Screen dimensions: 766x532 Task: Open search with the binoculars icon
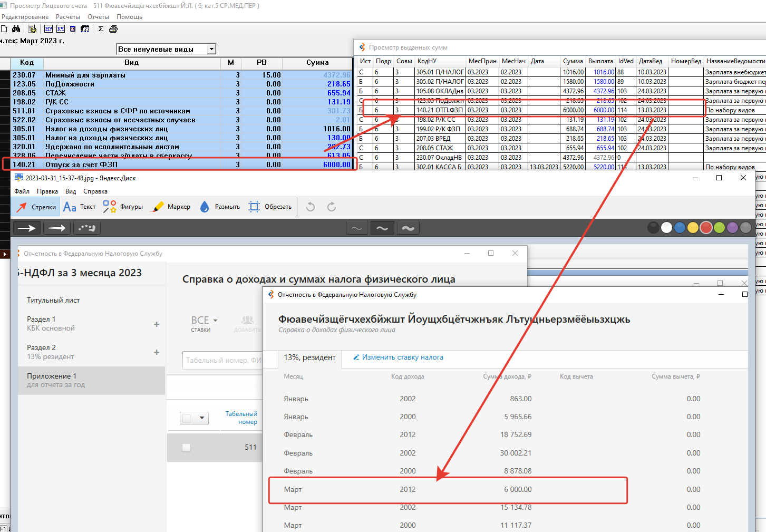click(16, 29)
